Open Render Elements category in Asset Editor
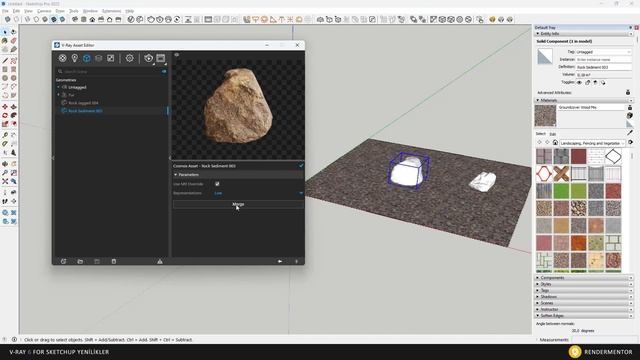This screenshot has height=360, width=640. [x=98, y=58]
